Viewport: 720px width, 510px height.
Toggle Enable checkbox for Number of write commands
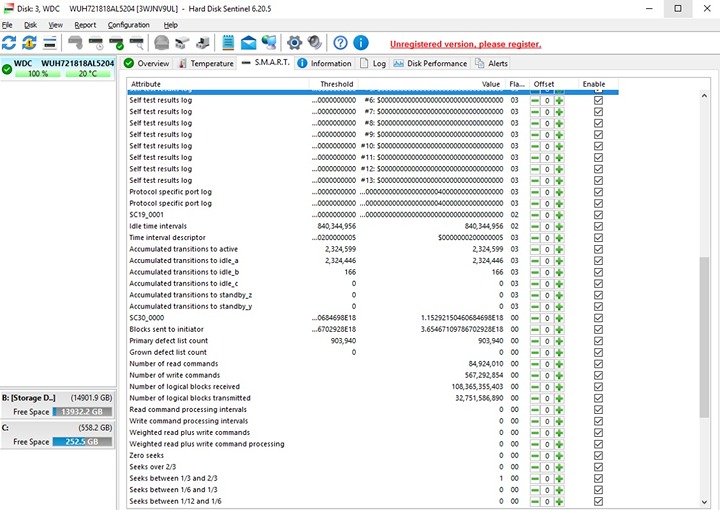(598, 375)
